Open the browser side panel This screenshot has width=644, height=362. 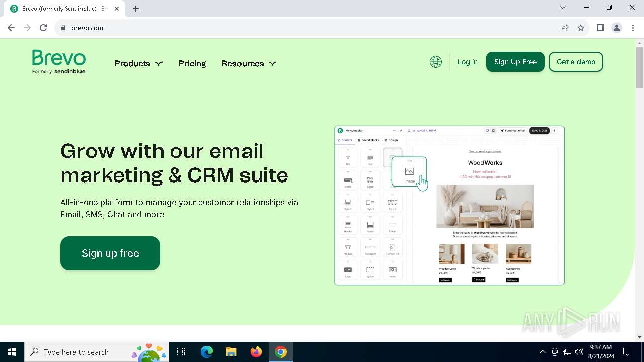tap(600, 28)
